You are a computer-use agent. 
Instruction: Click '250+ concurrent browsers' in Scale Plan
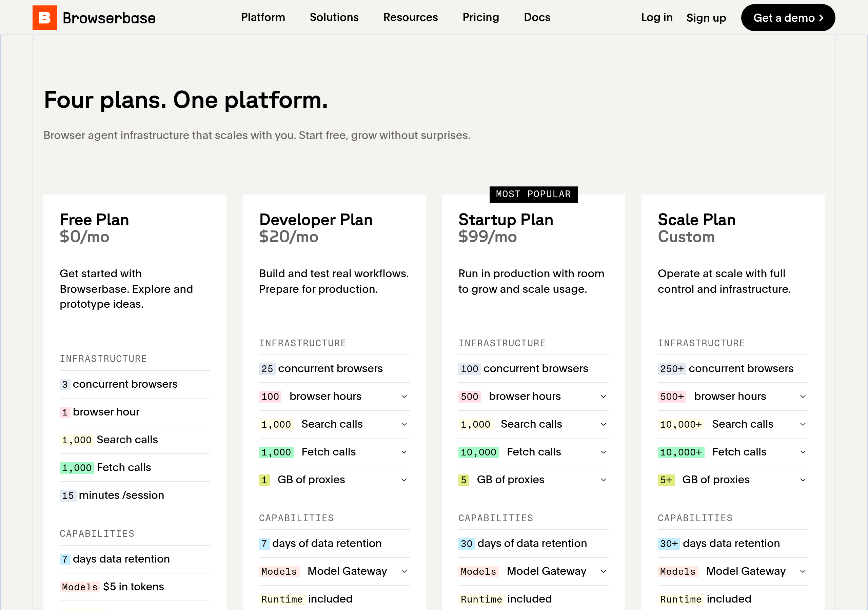726,368
